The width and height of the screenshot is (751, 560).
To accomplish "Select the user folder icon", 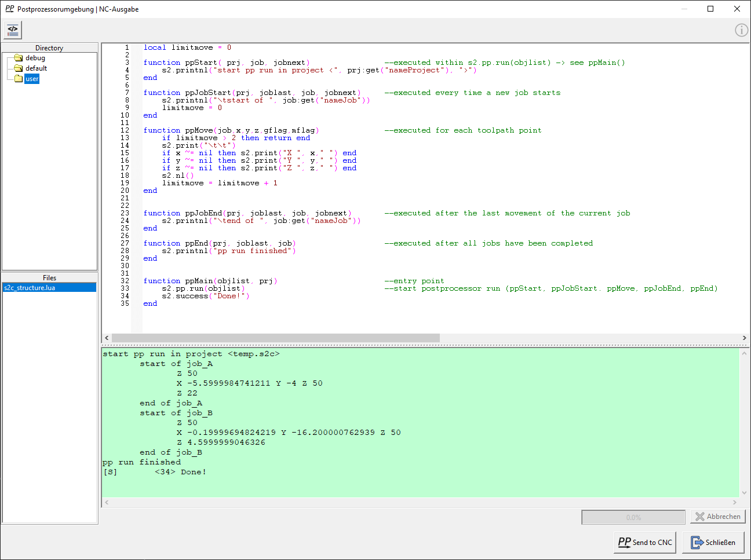I will 19,79.
